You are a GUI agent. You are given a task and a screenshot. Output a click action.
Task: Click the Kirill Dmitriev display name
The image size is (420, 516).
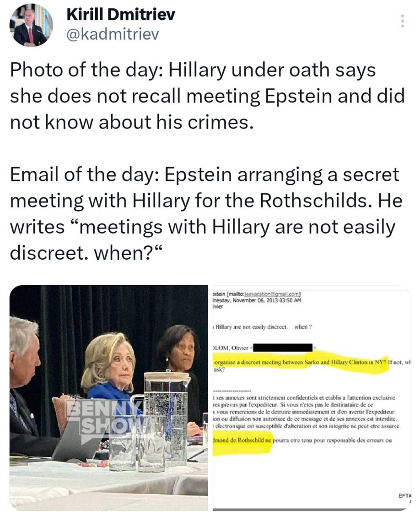tap(121, 15)
